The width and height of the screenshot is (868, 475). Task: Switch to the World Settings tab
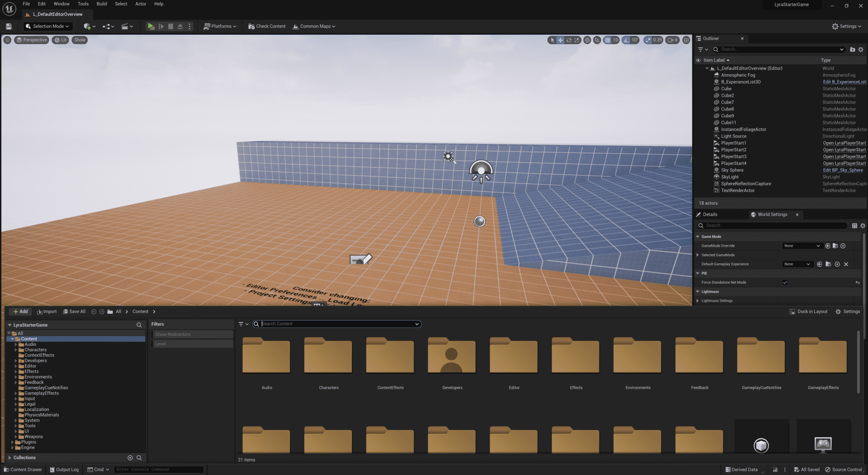point(772,215)
